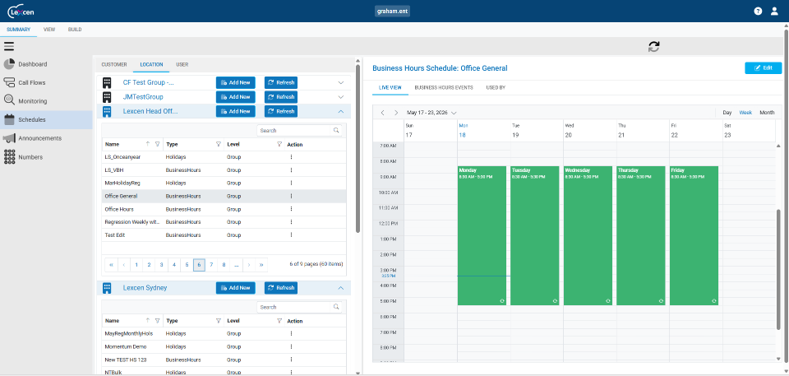Sort by Name arrow in Lexcen Head Office table
This screenshot has width=789, height=376.
[x=148, y=144]
